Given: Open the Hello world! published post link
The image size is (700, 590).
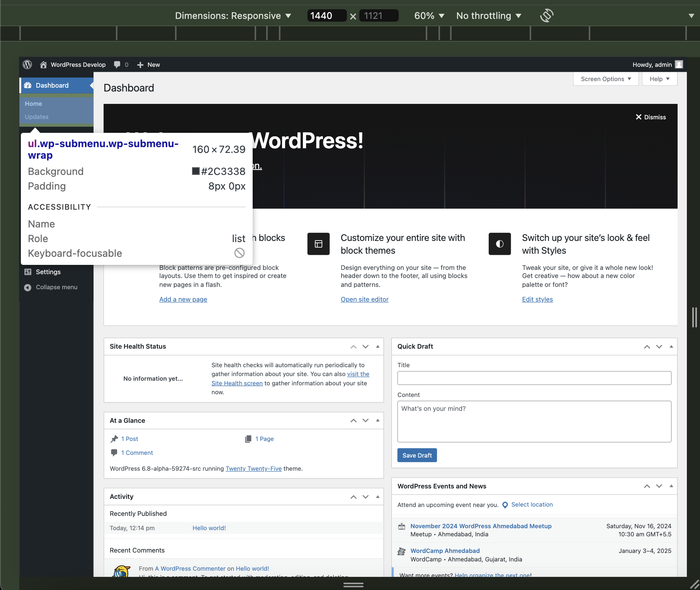Looking at the screenshot, I should point(209,528).
